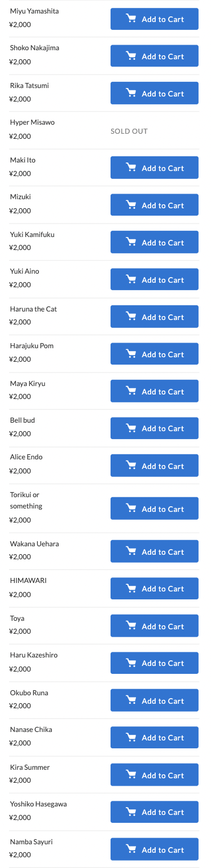The height and width of the screenshot is (868, 211).
Task: Click cart icon beside Miyu Yamashita
Action: (131, 19)
